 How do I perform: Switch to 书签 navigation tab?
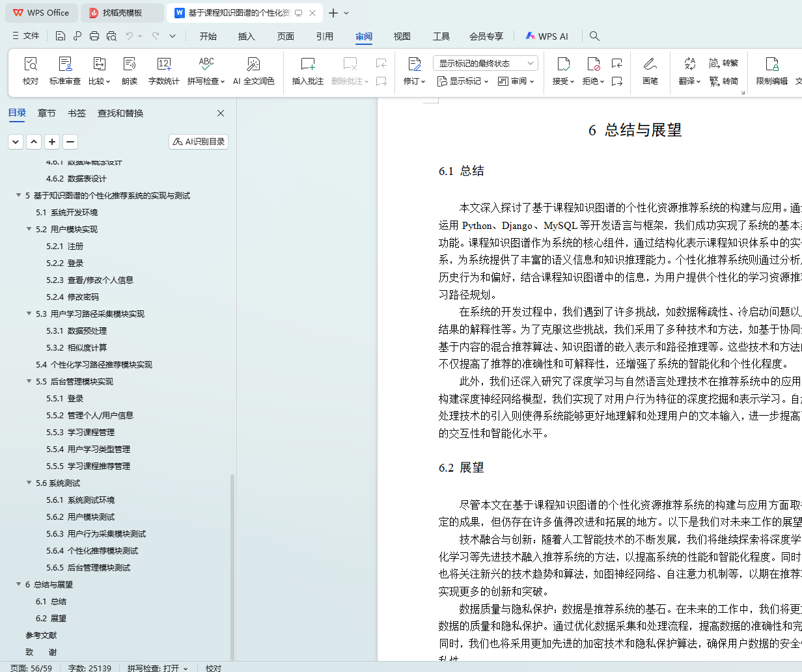click(x=77, y=113)
